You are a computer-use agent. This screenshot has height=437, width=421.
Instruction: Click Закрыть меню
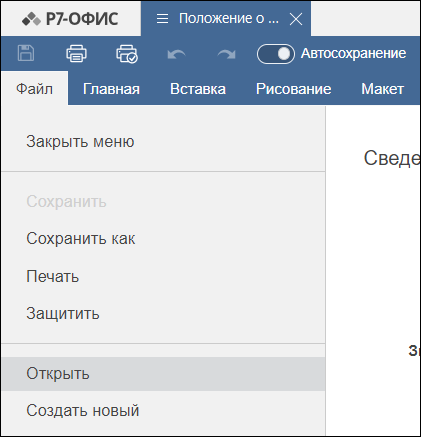[x=163, y=141]
